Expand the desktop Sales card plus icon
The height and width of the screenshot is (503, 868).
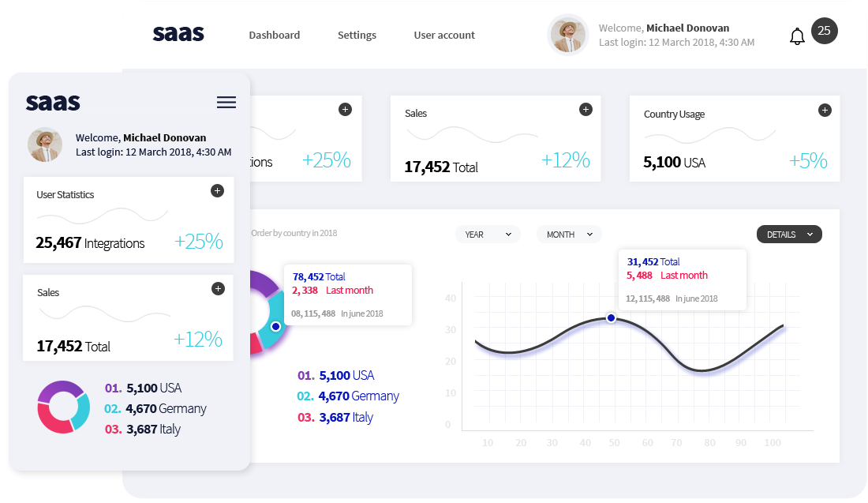(586, 110)
